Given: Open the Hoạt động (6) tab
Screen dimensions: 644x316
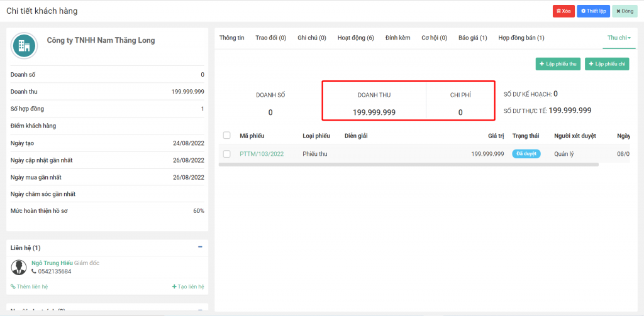Looking at the screenshot, I should (x=355, y=38).
